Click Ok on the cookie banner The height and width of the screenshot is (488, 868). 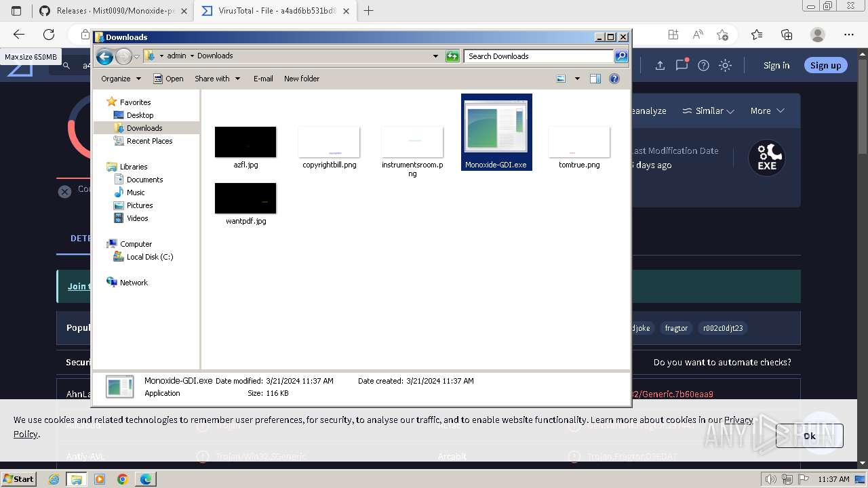[x=809, y=436]
